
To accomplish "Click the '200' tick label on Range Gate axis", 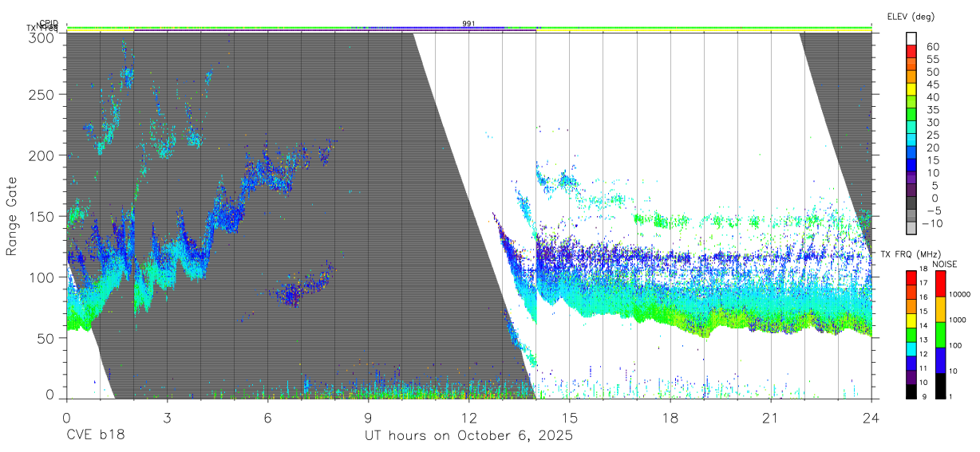I will tap(43, 155).
